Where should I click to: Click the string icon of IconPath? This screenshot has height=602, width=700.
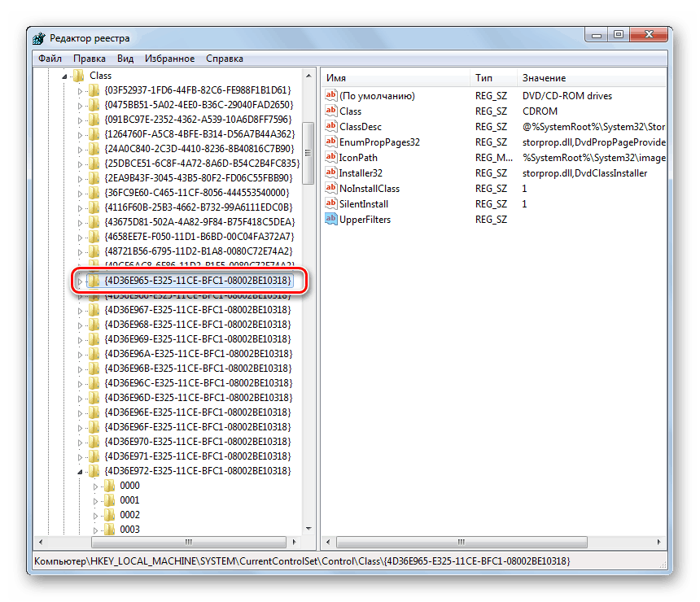[x=330, y=157]
